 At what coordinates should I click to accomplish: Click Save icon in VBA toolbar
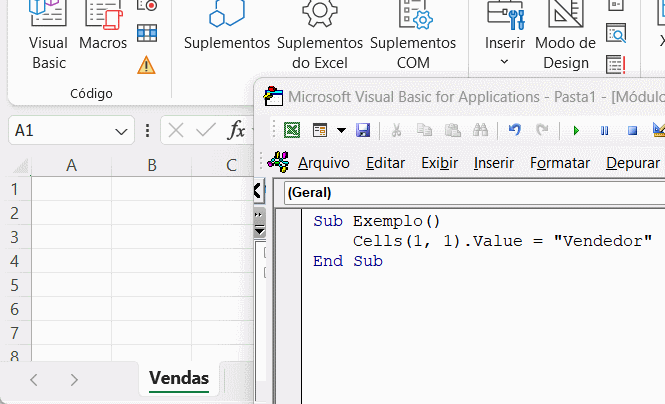click(x=363, y=130)
